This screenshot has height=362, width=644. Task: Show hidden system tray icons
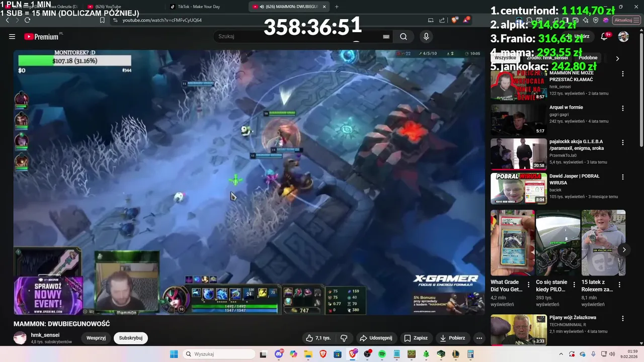click(x=561, y=354)
